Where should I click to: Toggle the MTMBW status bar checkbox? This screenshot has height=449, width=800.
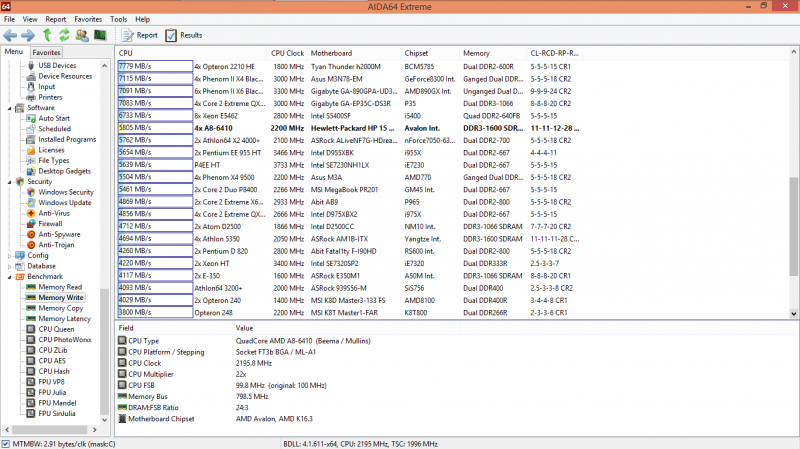6,444
